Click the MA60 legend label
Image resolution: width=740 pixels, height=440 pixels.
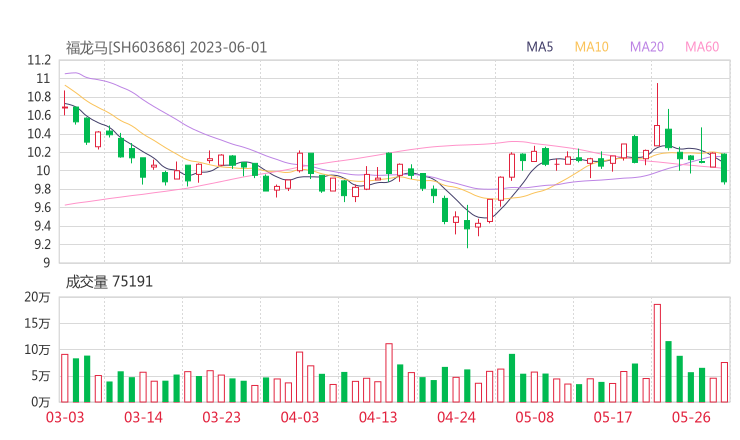pos(702,47)
